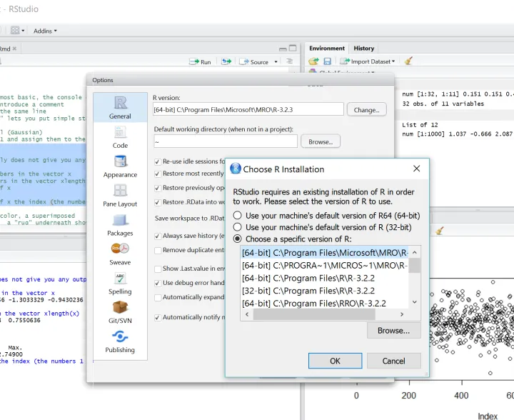This screenshot has width=514, height=420.
Task: Click the default working directory field
Action: coord(226,141)
